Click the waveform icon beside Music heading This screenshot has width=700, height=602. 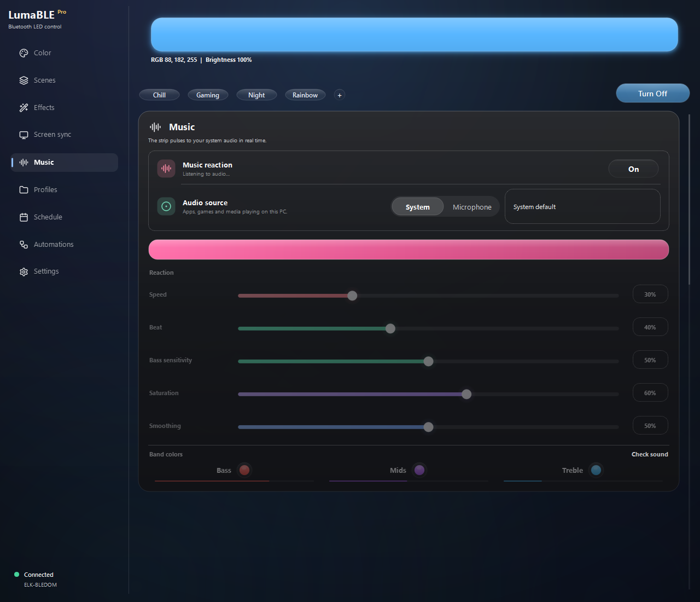(x=155, y=127)
